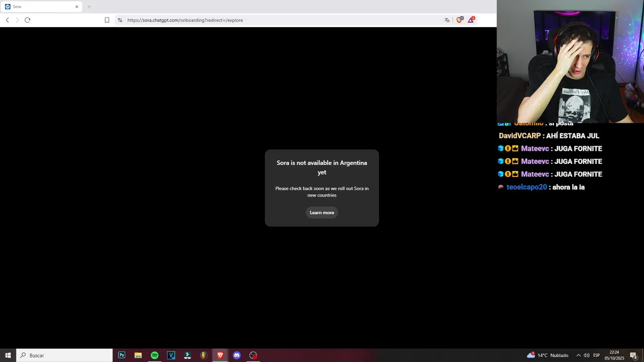Click the browser back arrow

(x=7, y=20)
